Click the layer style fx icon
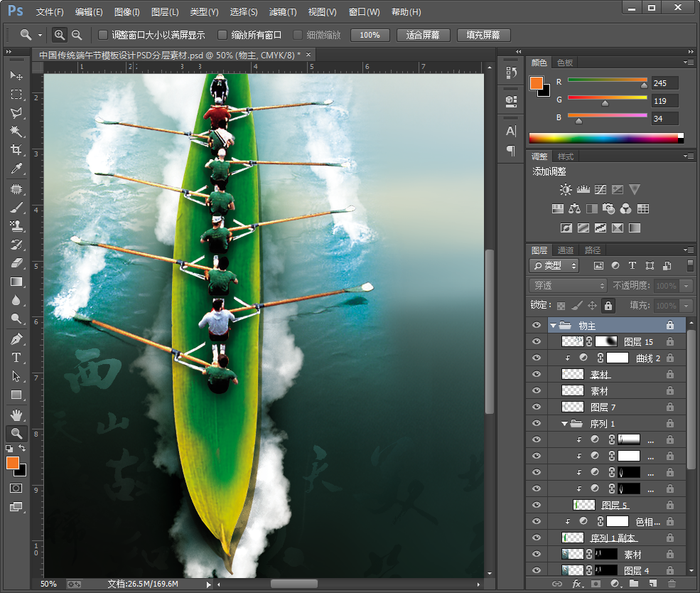Screen dimensions: 700x593 point(578,584)
